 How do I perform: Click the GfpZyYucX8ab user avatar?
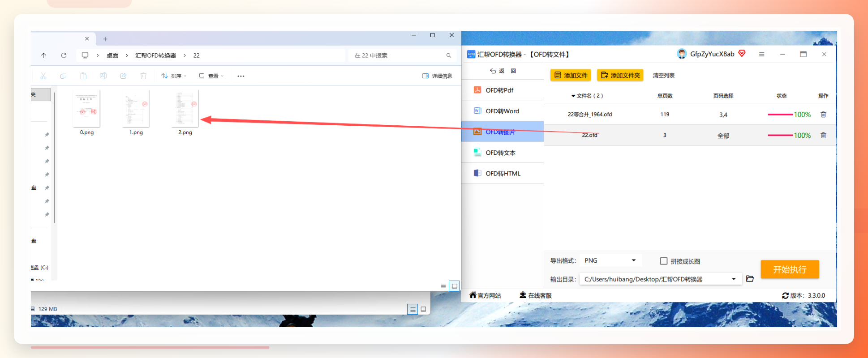(682, 54)
